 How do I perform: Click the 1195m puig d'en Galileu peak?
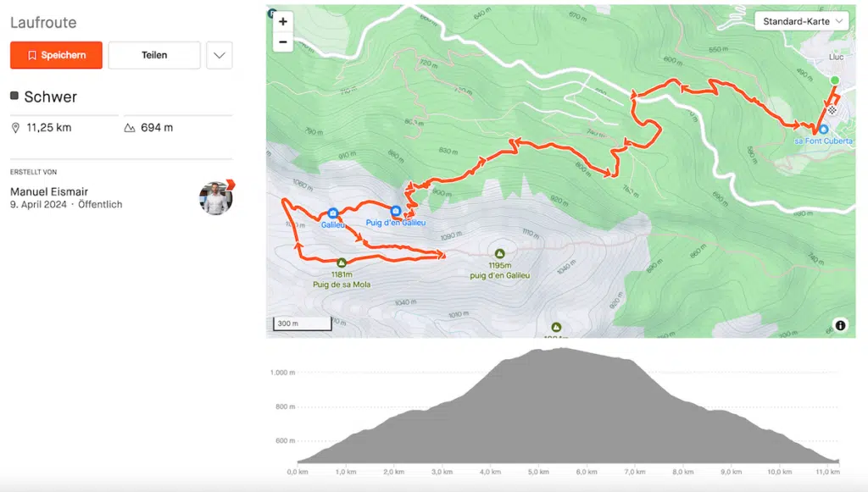pyautogui.click(x=499, y=253)
